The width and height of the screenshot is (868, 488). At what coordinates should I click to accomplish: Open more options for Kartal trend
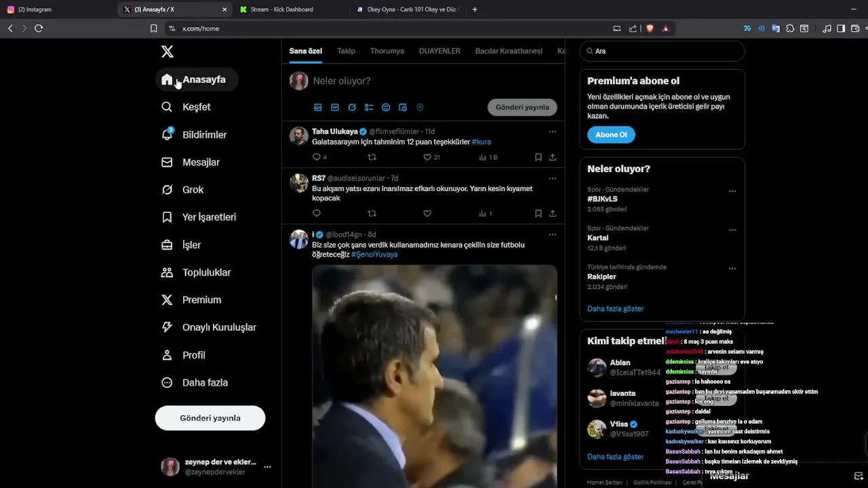tap(732, 230)
